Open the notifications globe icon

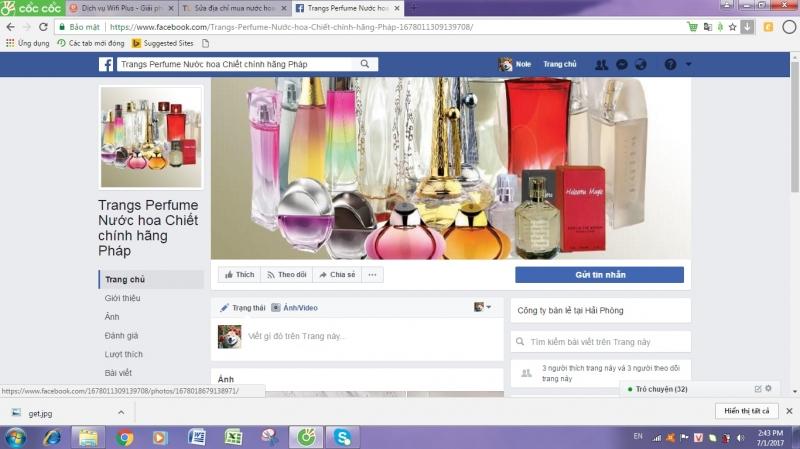(641, 65)
